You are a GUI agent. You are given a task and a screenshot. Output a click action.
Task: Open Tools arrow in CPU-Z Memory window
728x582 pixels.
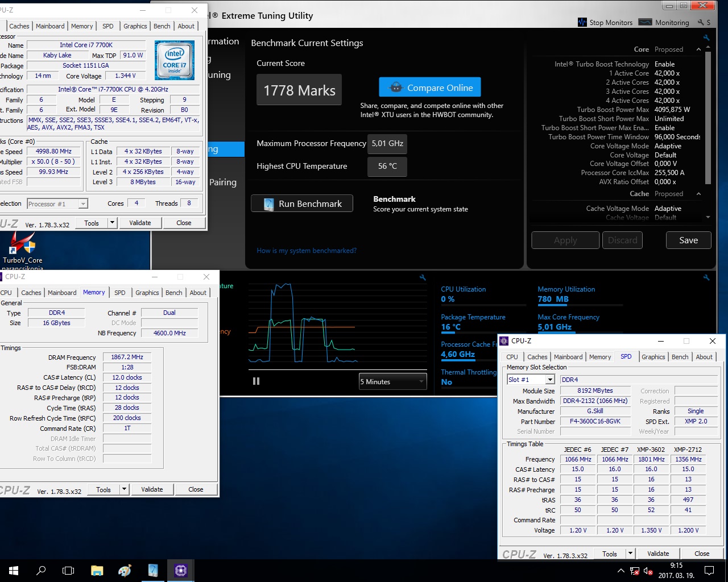tap(124, 489)
